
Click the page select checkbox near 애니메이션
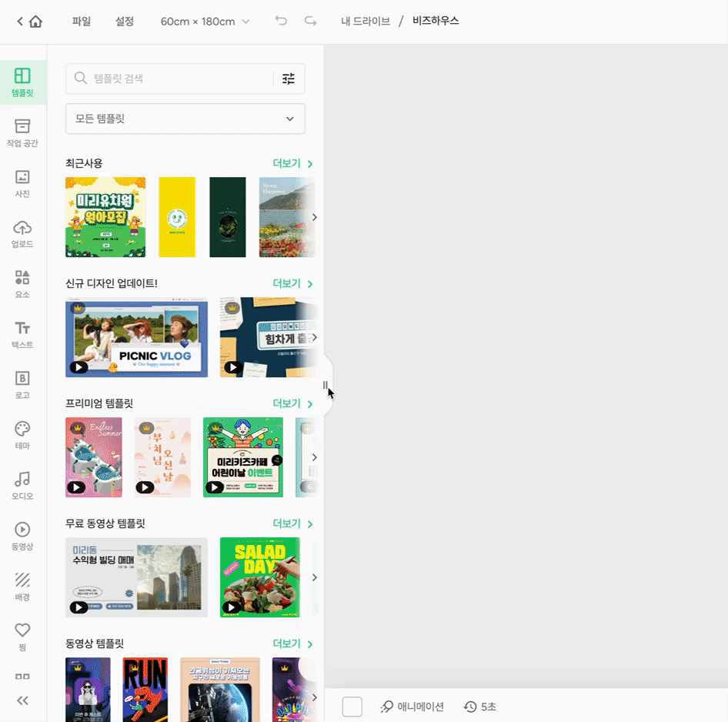pos(352,706)
